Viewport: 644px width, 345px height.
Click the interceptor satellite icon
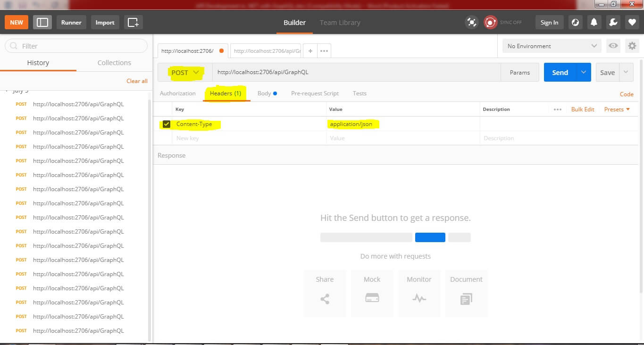pos(471,22)
